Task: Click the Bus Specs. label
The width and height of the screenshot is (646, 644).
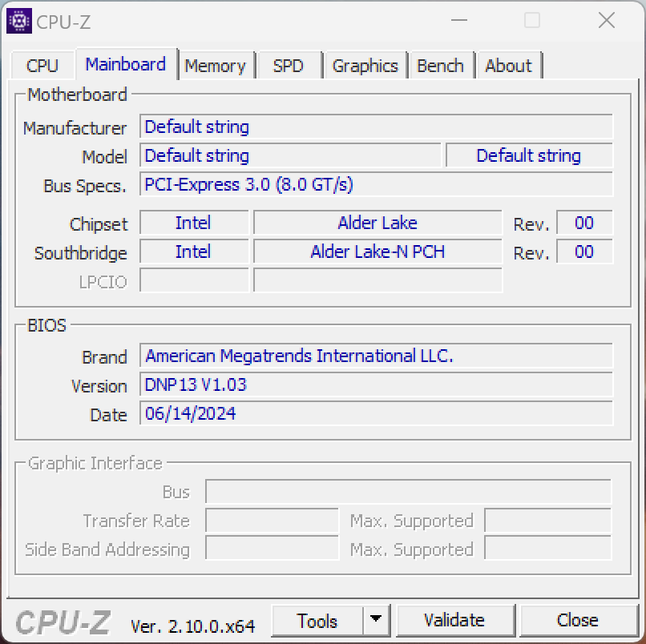Action: click(x=85, y=186)
